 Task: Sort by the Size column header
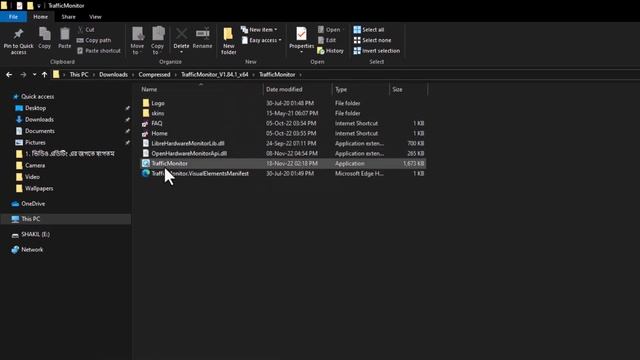pyautogui.click(x=397, y=89)
